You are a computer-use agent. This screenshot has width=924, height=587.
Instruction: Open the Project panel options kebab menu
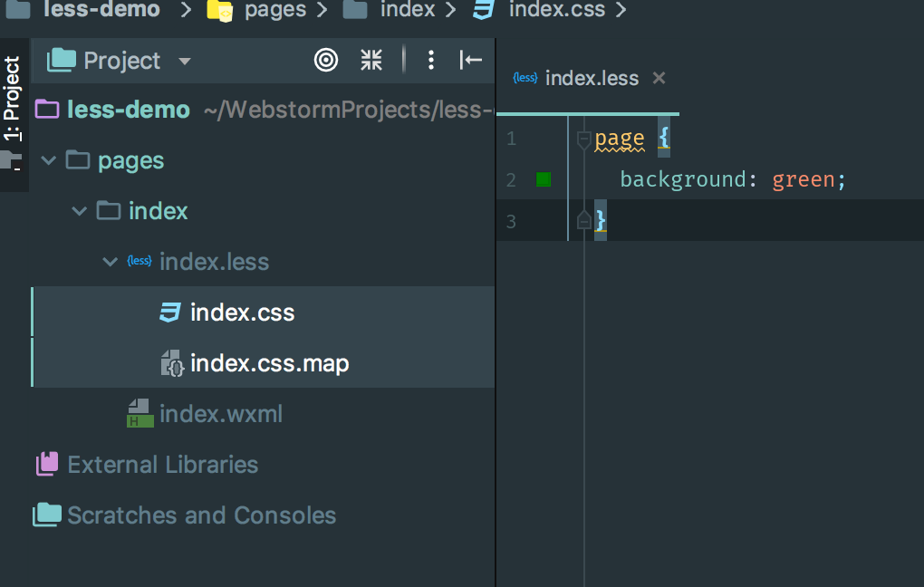(430, 60)
